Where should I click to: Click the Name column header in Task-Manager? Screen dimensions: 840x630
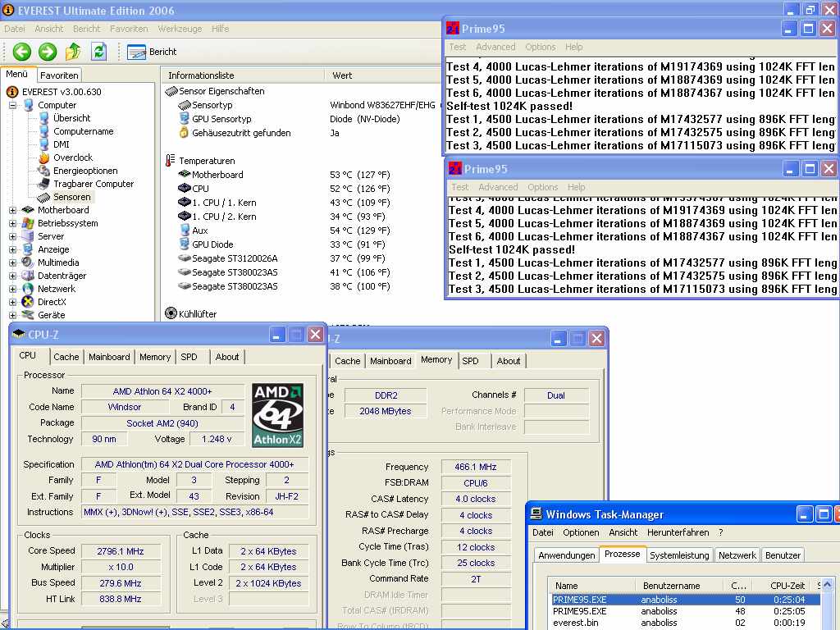[592, 586]
